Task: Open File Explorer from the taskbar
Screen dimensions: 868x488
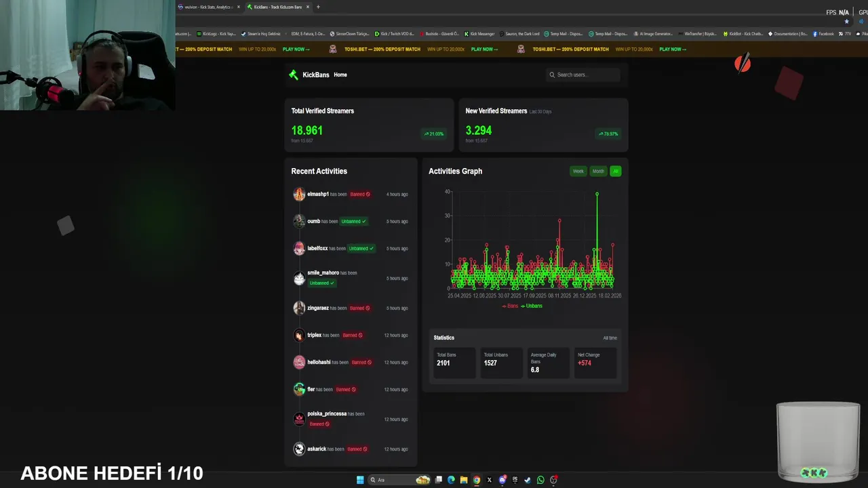Action: point(464,480)
